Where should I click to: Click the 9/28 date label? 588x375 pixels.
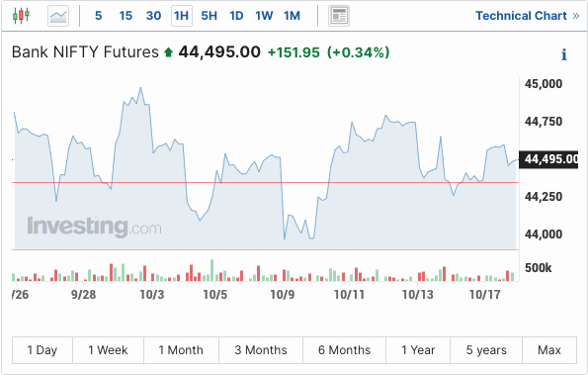click(84, 295)
